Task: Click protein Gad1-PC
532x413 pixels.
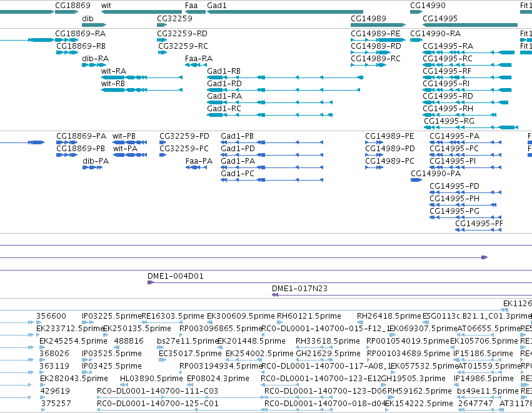Action: (x=272, y=181)
